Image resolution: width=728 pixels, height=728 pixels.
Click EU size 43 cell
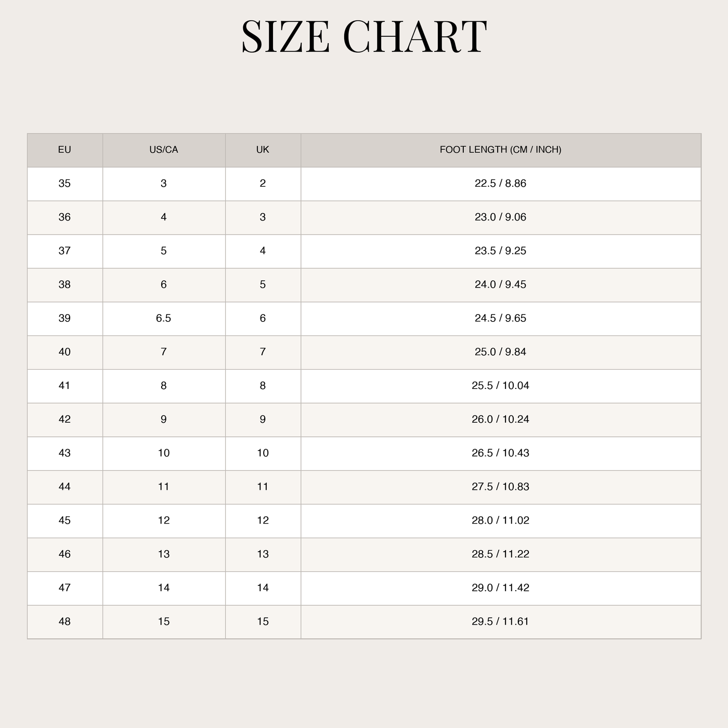click(x=65, y=453)
